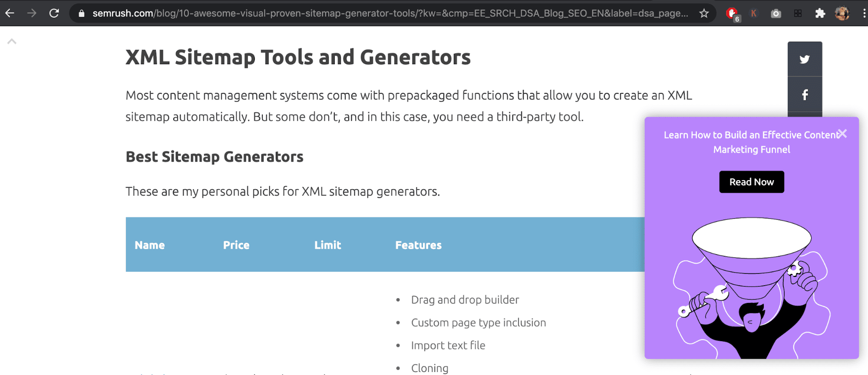Click the browser back arrow
This screenshot has height=375, width=868.
(x=10, y=13)
